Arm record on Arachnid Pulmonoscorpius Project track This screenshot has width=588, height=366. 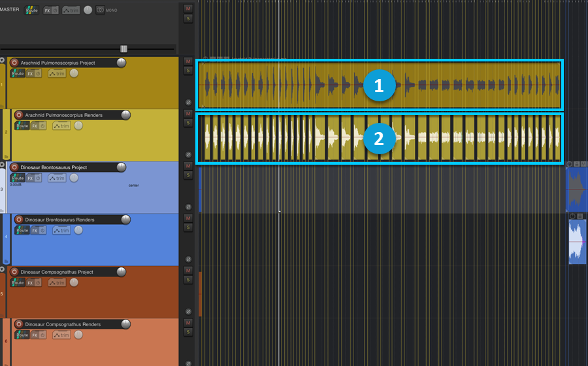coord(14,63)
